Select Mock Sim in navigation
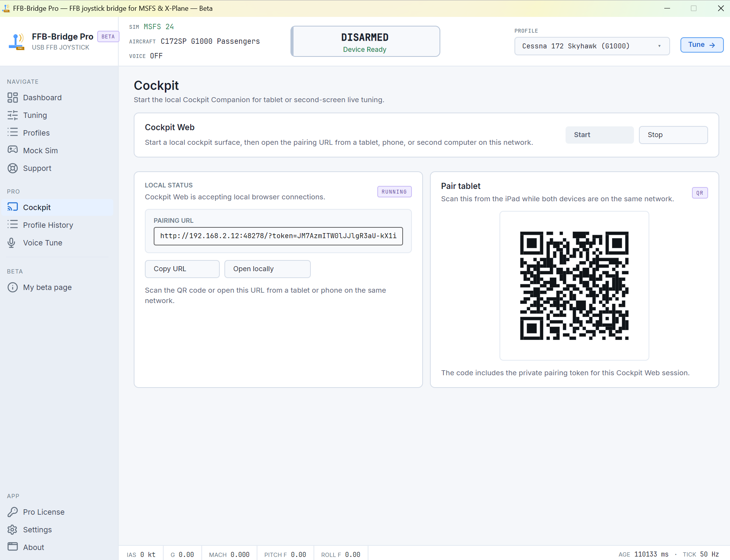Viewport: 730px width, 560px height. pos(58,151)
